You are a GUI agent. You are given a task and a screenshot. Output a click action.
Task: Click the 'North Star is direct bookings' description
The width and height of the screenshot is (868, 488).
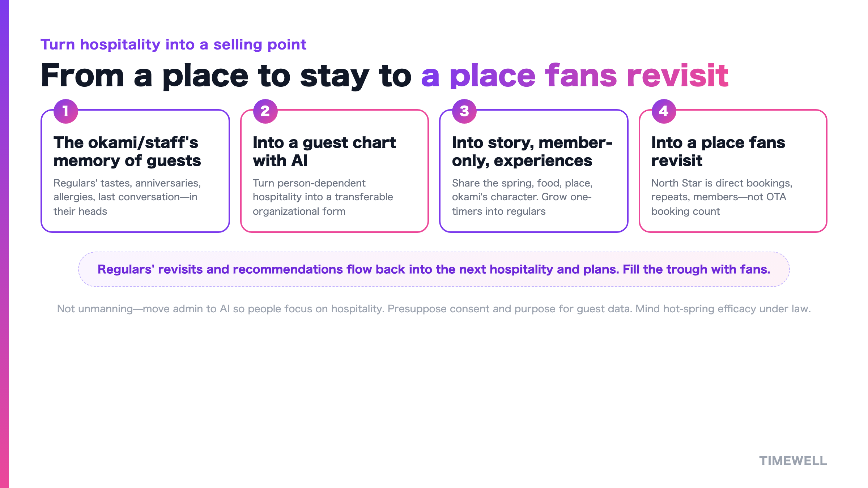coord(722,197)
